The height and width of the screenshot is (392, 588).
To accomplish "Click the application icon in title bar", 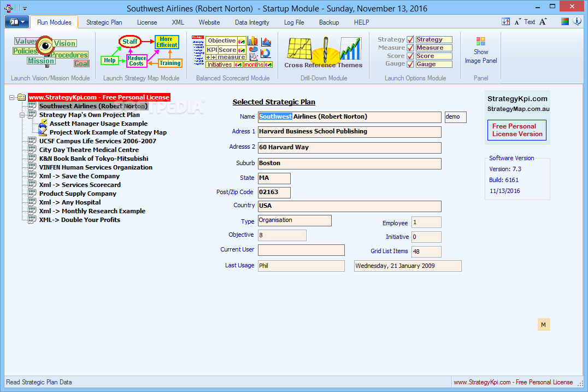I will 9,8.
